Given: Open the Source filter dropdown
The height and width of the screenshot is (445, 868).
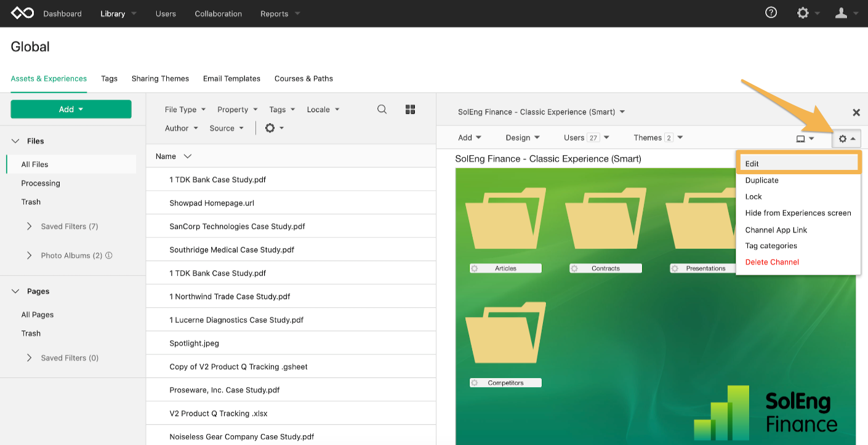Looking at the screenshot, I should (227, 128).
